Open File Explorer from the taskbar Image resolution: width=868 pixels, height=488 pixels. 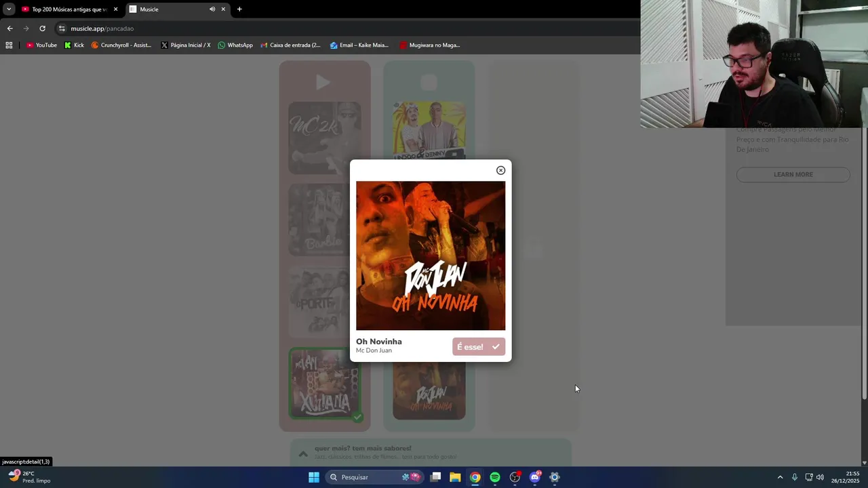tap(455, 477)
